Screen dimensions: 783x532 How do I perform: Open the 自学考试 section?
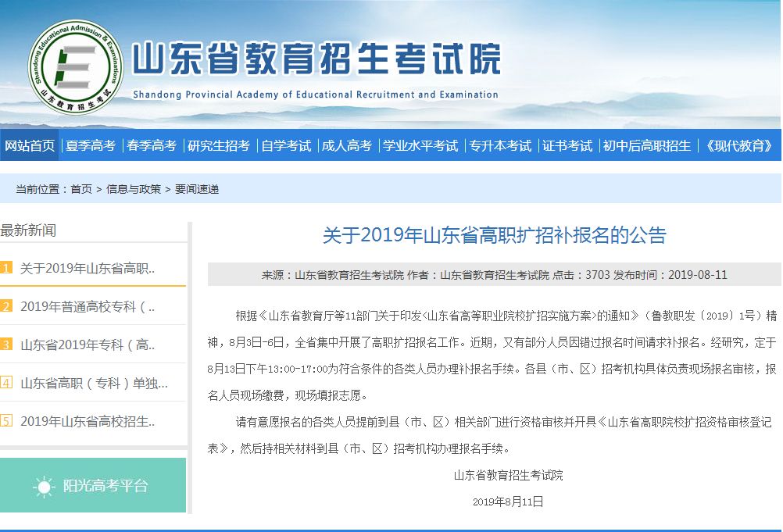286,146
